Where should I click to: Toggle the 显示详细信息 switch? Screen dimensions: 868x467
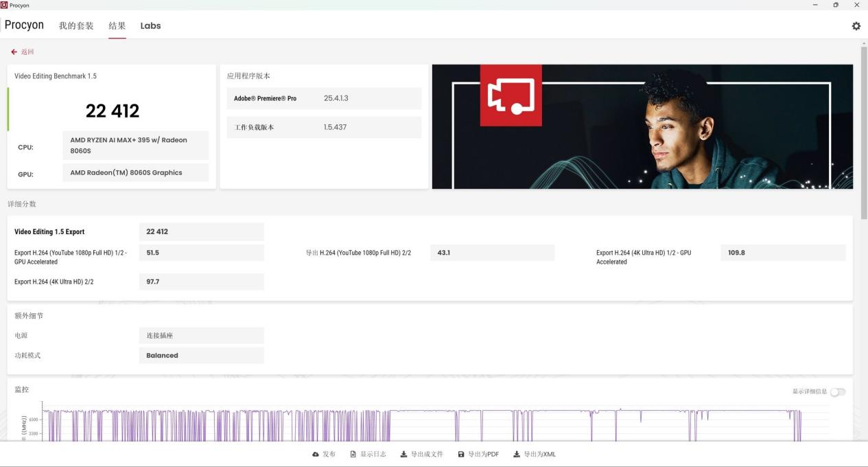(x=837, y=391)
